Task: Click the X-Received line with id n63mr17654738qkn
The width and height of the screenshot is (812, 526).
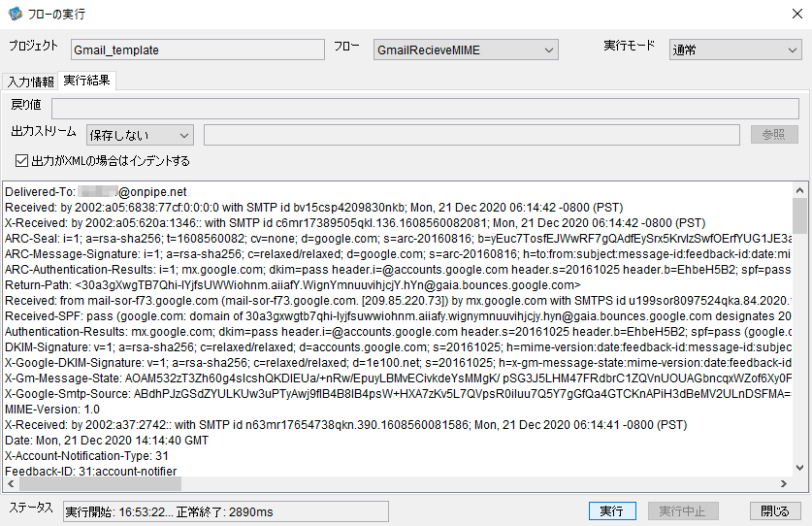Action: click(346, 425)
